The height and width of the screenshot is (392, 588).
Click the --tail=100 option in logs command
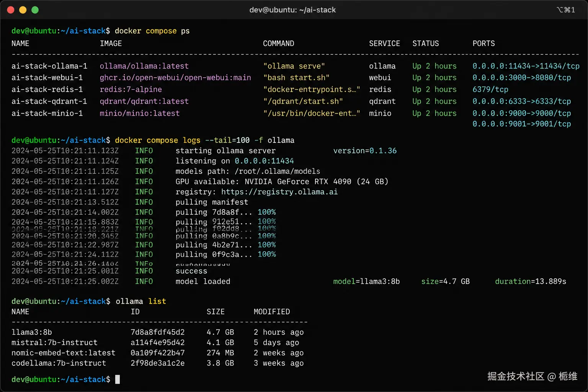click(227, 140)
